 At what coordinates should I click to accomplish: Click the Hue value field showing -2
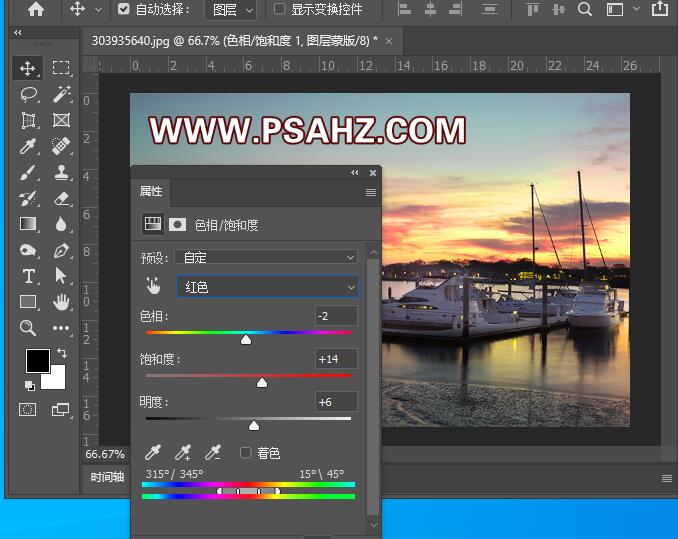[336, 316]
